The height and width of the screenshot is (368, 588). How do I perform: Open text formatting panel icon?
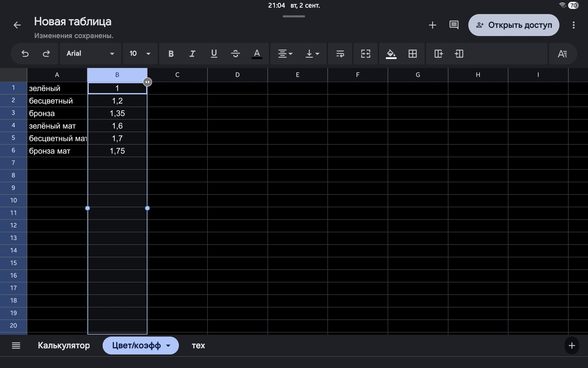coord(562,54)
